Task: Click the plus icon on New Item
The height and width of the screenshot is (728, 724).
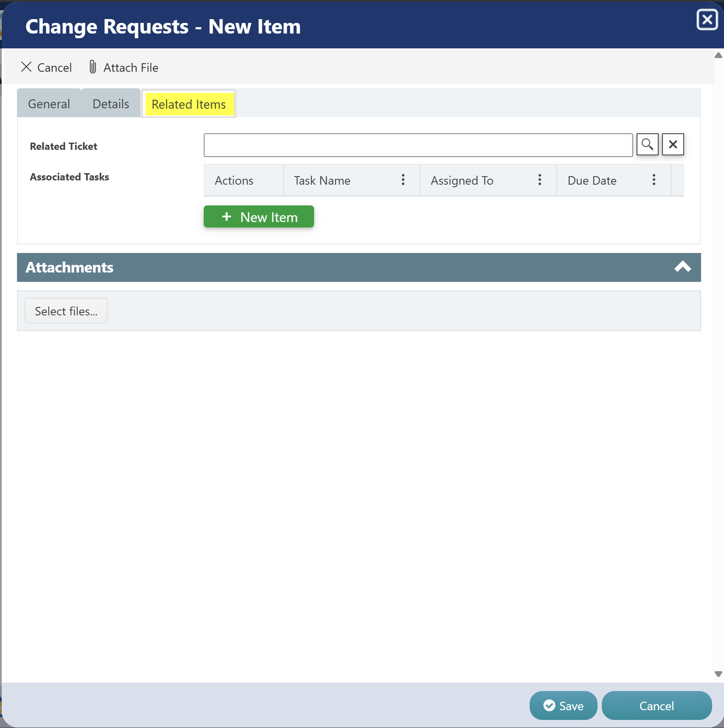Action: point(226,216)
